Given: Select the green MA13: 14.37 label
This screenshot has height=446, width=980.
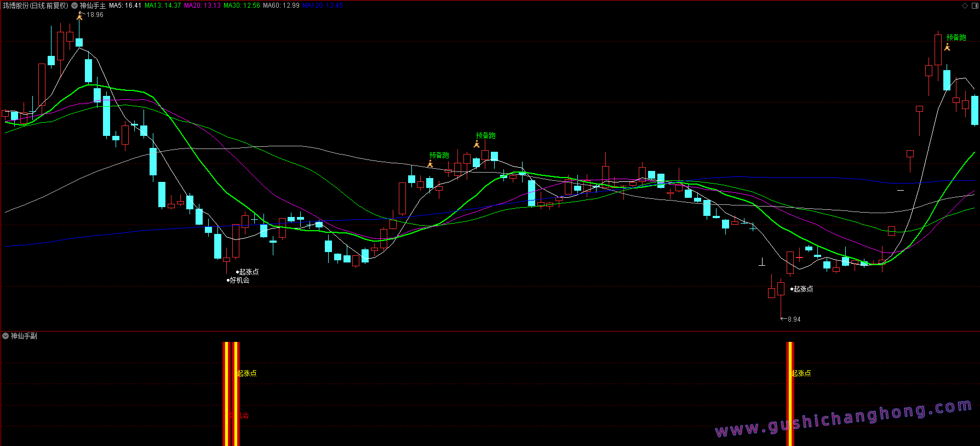Looking at the screenshot, I should [x=162, y=5].
